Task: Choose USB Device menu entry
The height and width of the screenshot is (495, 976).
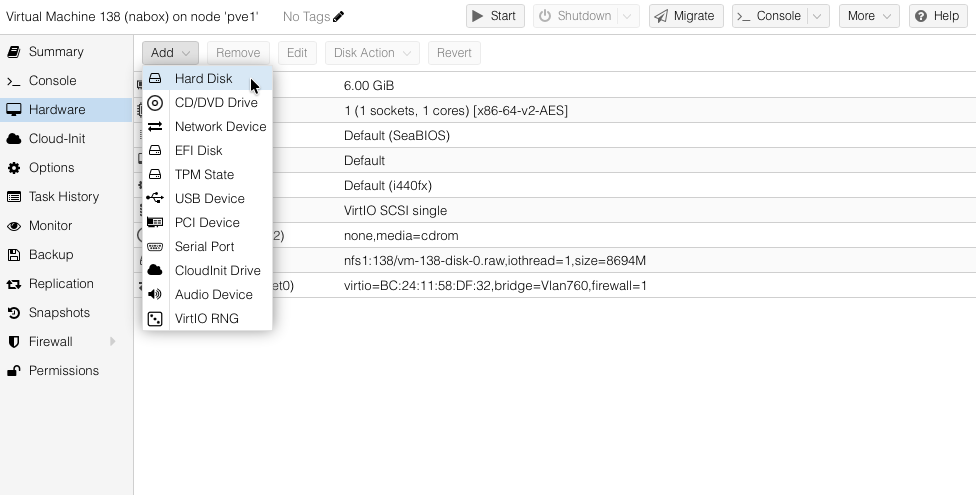Action: click(x=207, y=199)
